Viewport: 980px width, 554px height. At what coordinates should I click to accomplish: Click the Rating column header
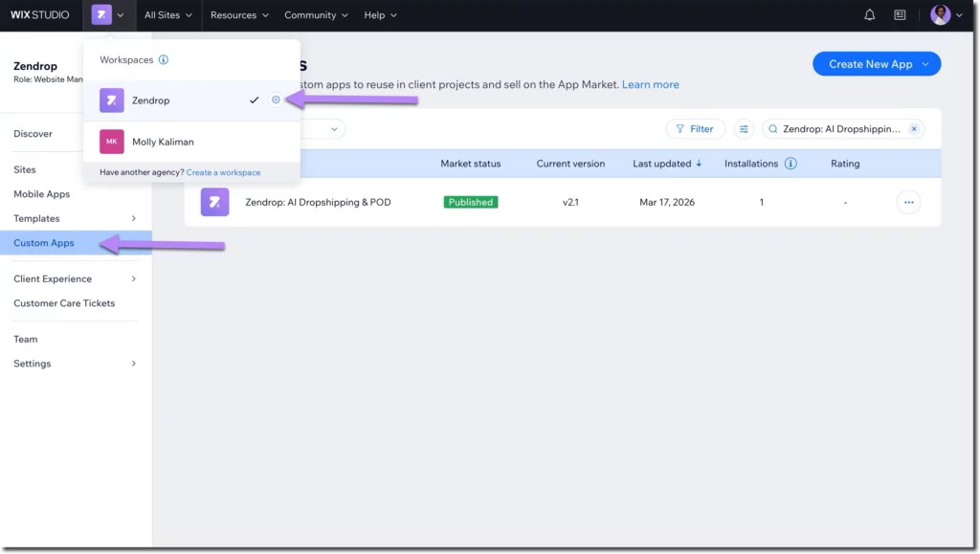click(x=845, y=164)
